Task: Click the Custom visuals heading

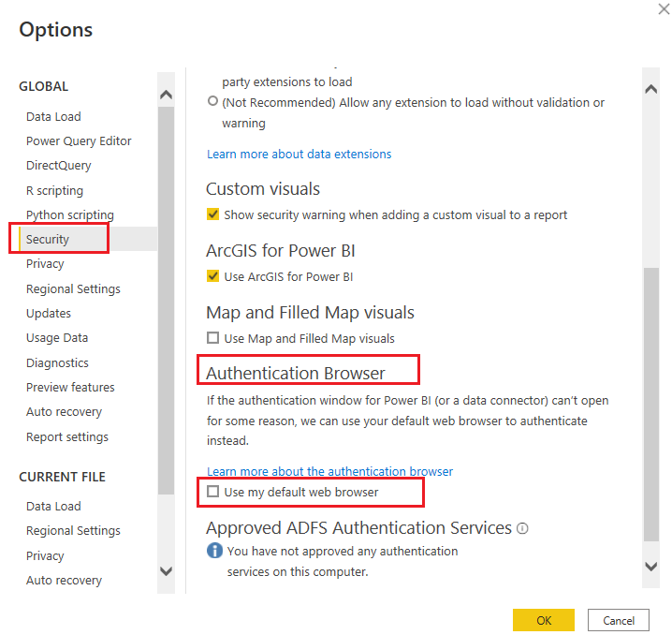Action: pyautogui.click(x=263, y=189)
